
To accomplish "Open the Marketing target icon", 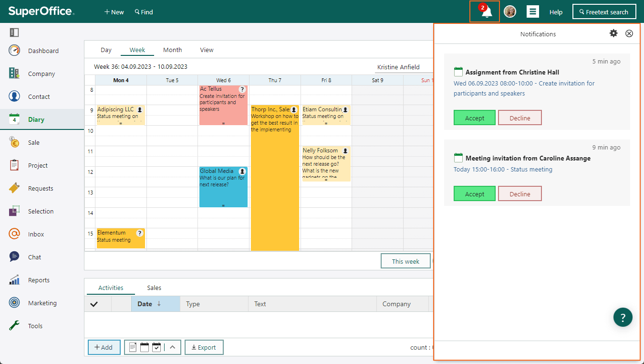I will point(14,303).
